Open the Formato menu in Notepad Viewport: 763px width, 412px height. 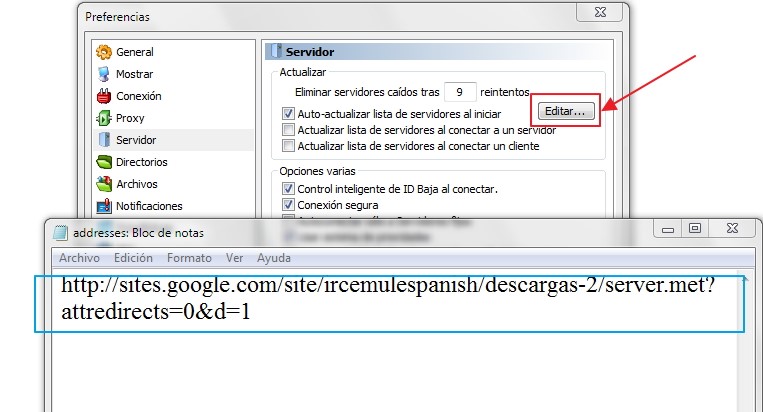189,258
